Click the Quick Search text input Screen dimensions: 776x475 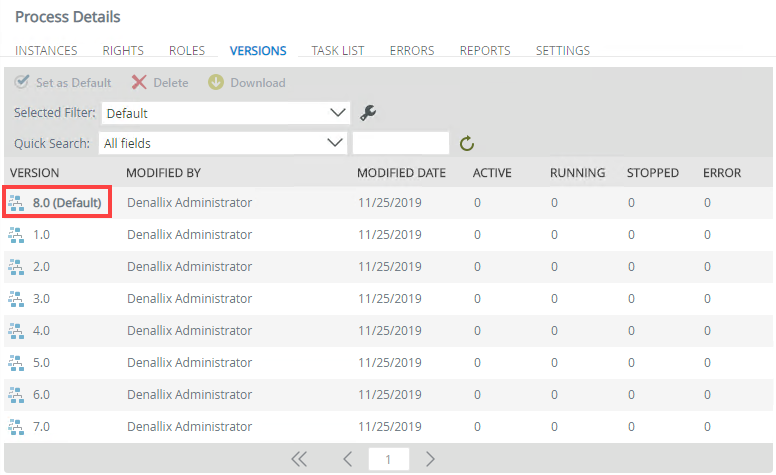[400, 143]
